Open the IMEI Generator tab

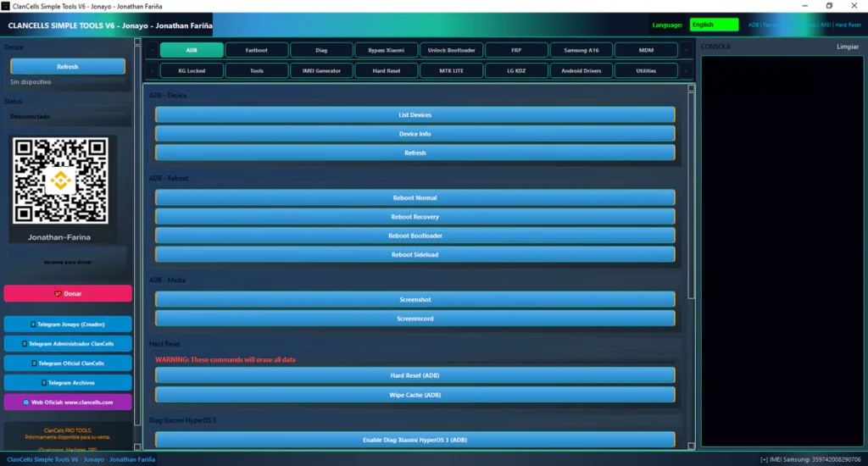321,70
